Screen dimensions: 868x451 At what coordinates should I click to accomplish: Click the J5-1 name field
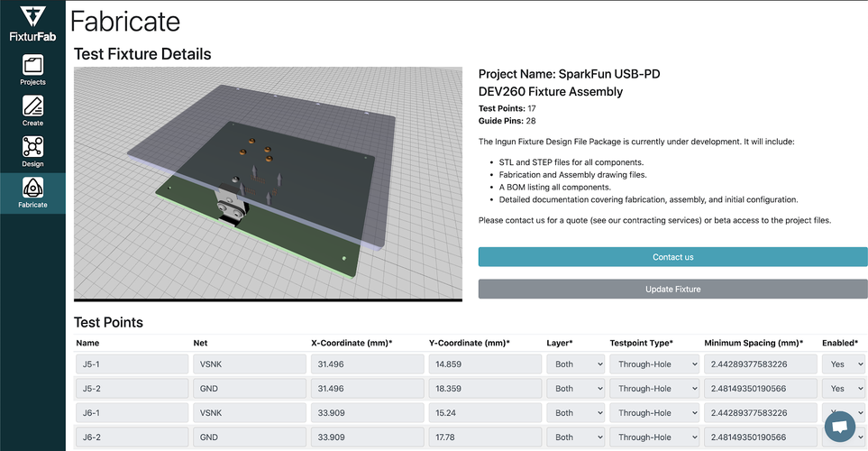click(132, 364)
